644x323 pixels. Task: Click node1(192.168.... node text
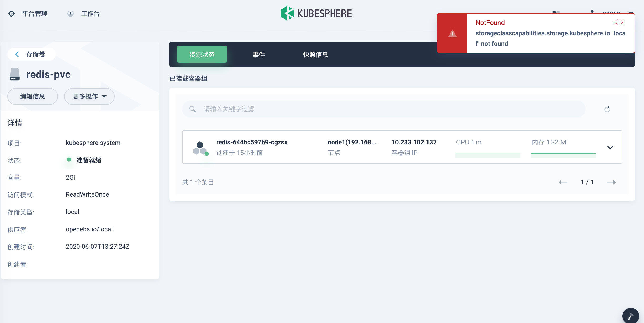(353, 142)
